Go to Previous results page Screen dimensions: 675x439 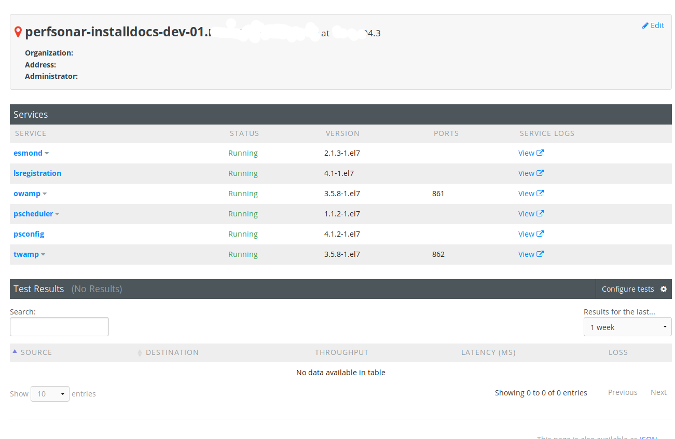(622, 393)
